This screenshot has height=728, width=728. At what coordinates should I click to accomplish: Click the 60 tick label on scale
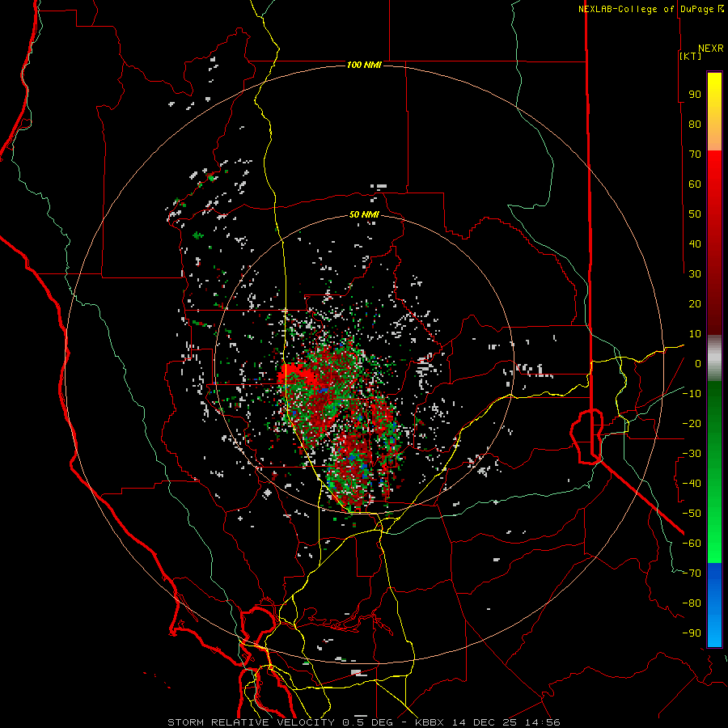point(695,184)
